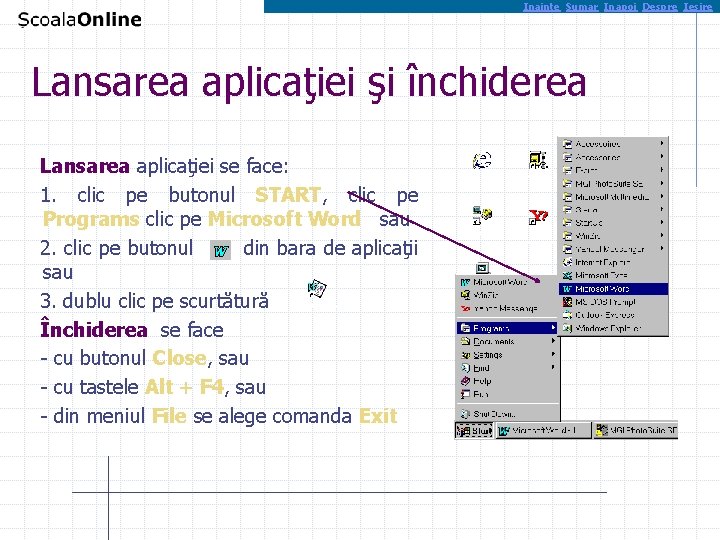Click the red Yahoo desktop shortcut icon
This screenshot has width=720, height=540.
point(538,216)
